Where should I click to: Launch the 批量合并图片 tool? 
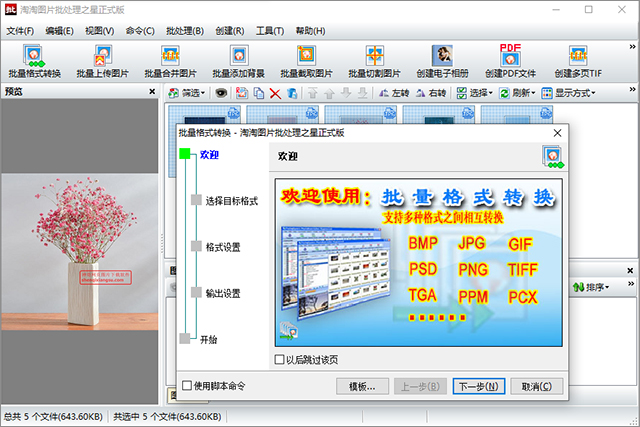171,60
